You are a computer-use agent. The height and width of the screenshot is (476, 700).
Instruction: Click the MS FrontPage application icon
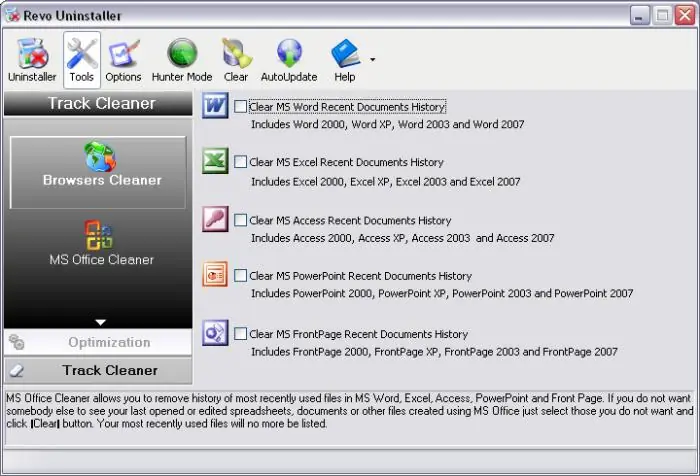click(215, 333)
